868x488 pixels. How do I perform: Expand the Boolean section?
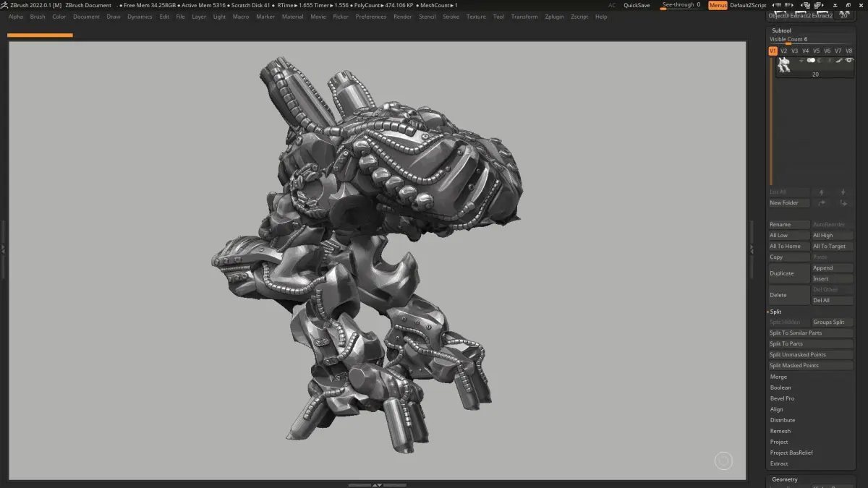coord(780,388)
